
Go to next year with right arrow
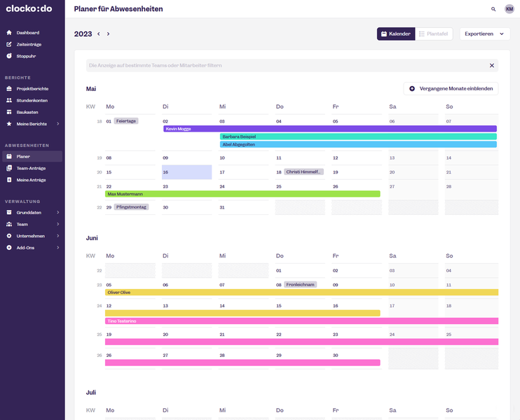[x=108, y=34]
